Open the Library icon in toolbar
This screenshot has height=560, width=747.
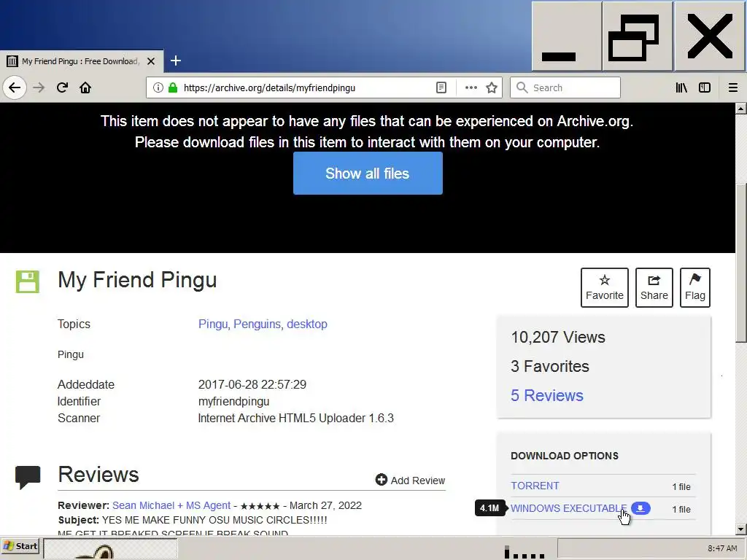pos(681,87)
